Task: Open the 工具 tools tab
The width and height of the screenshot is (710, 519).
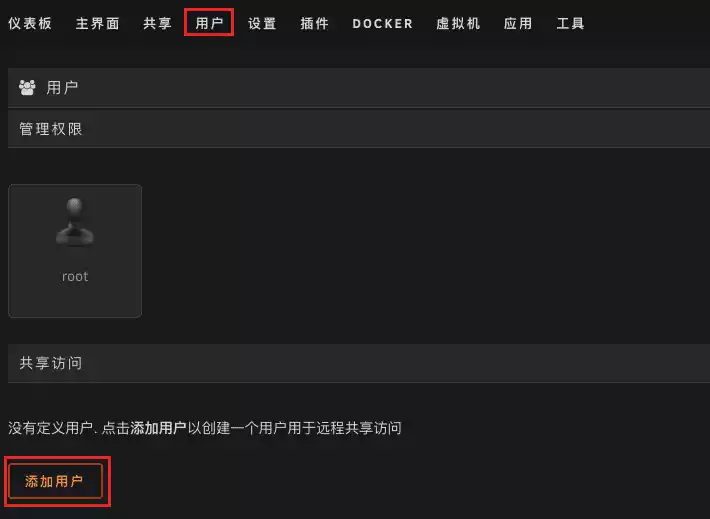Action: (x=571, y=23)
